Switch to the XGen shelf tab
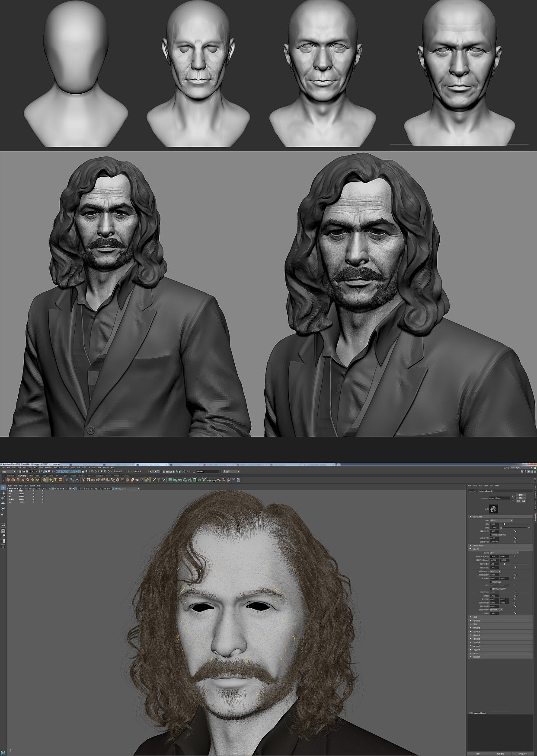Viewport: 537px width, 756px height. (x=109, y=476)
